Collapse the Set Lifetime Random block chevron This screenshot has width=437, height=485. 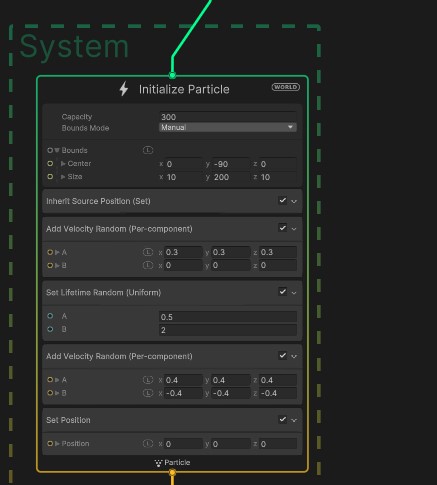[x=294, y=293]
